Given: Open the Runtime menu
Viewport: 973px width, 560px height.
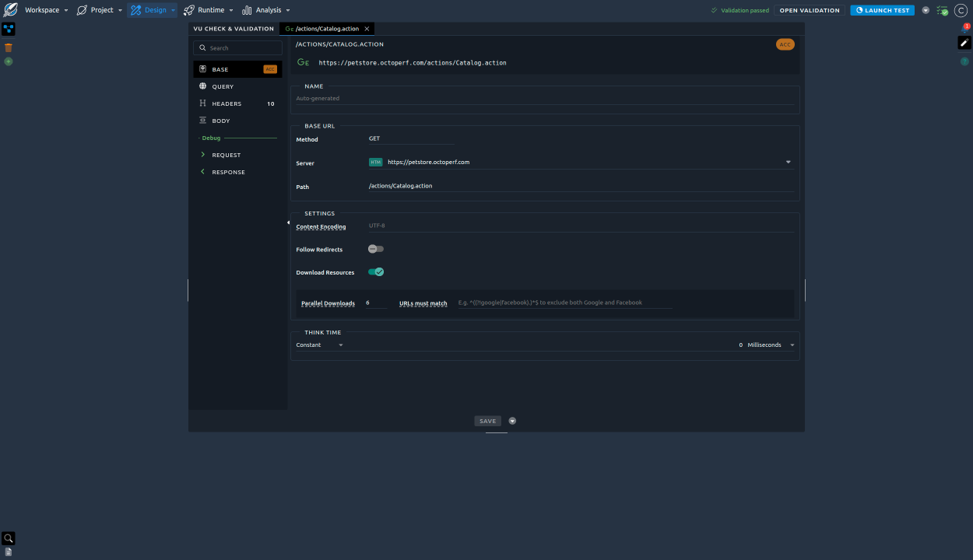Looking at the screenshot, I should (208, 10).
